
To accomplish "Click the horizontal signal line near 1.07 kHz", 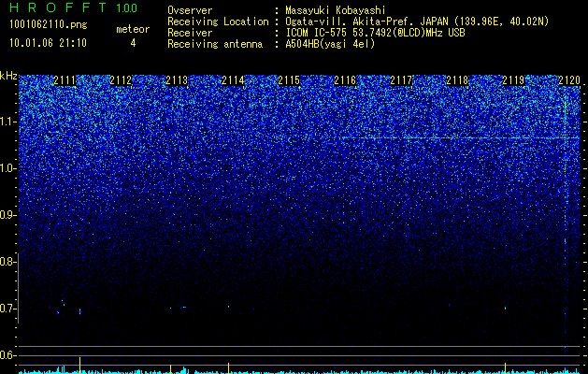I will (461, 138).
